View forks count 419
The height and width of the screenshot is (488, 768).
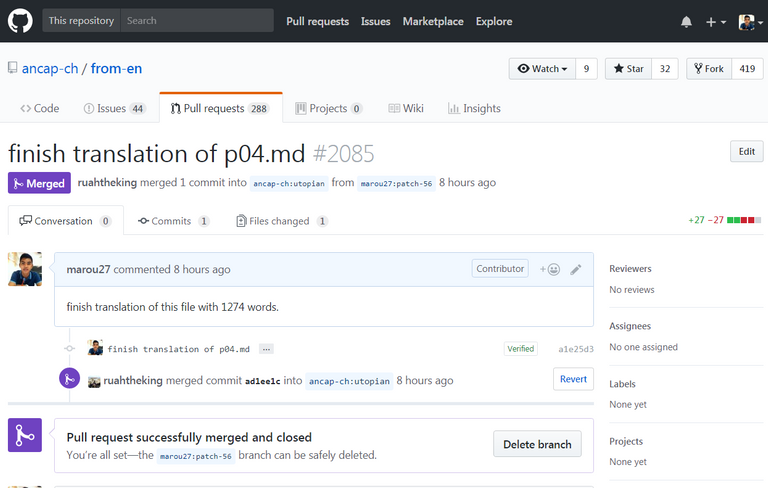click(747, 69)
